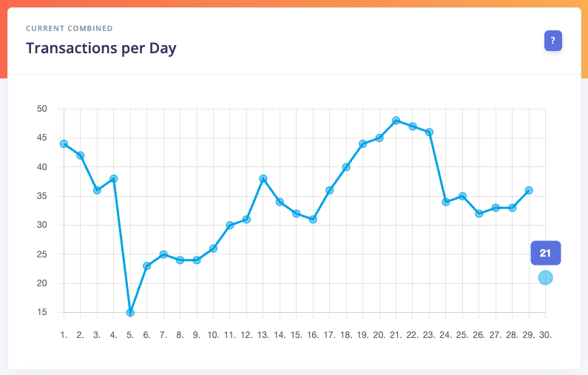
Task: Click the day 1 data point
Action: tap(64, 143)
